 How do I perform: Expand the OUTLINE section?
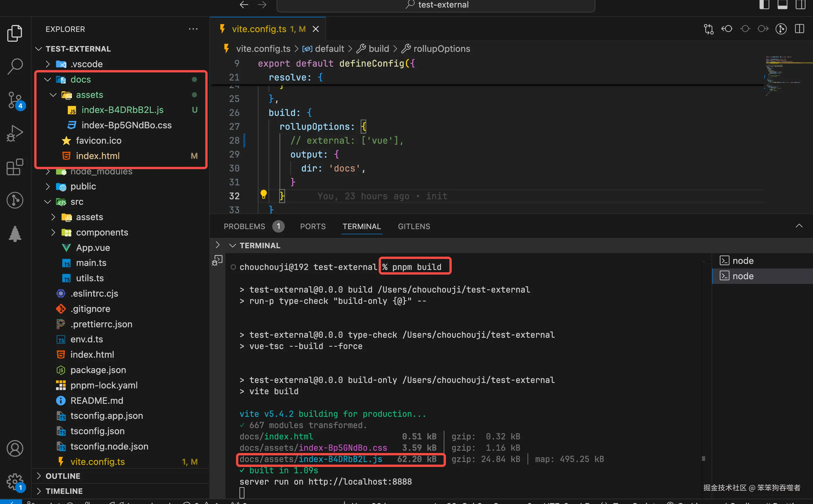63,476
